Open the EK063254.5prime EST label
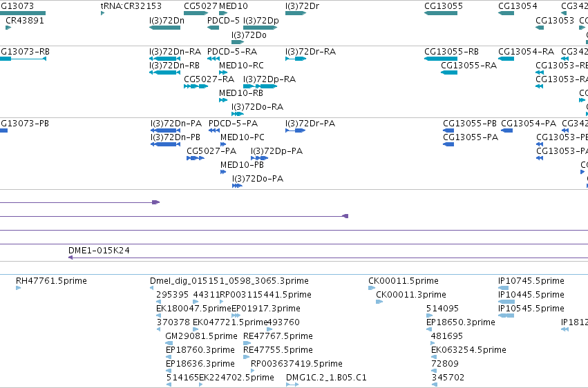Viewport: 588px width, 388px height. pos(468,350)
